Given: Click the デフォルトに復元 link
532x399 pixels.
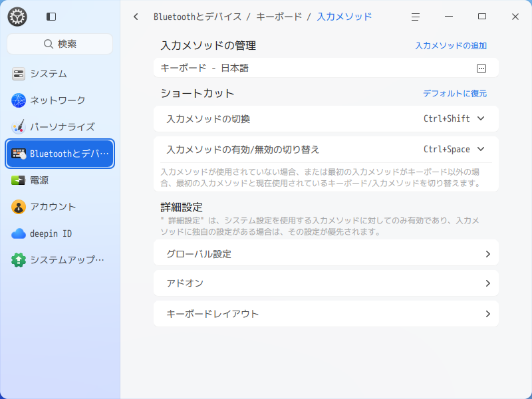Looking at the screenshot, I should (455, 93).
